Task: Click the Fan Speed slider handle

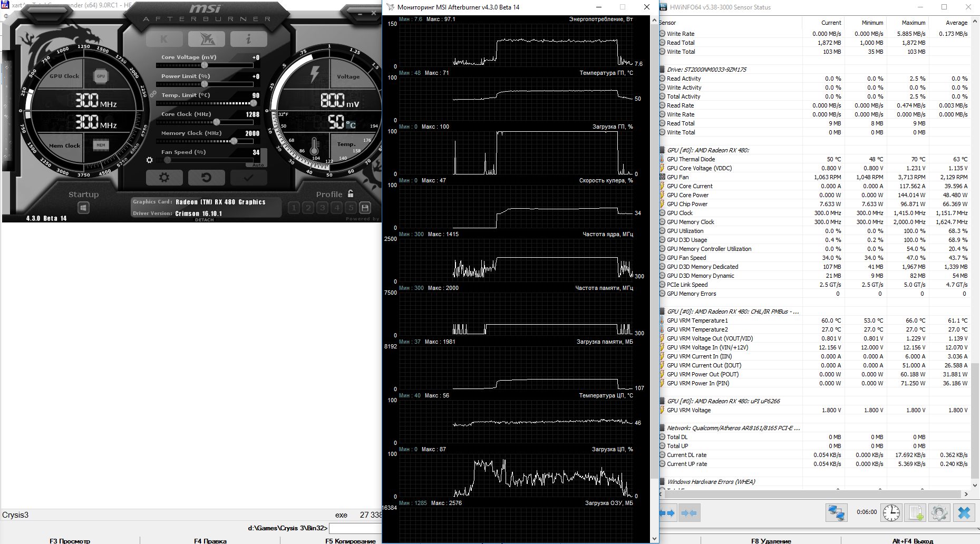Action: tap(168, 160)
